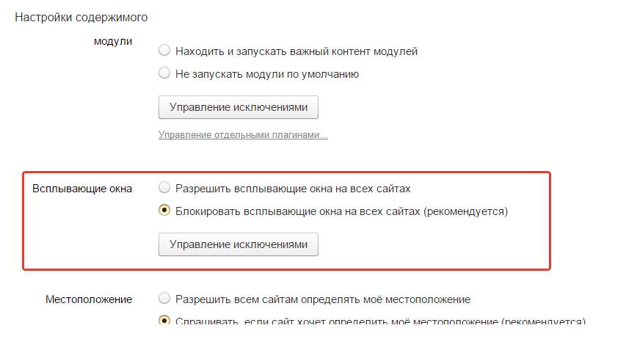Open 'Управление исключениями' button under модули
This screenshot has width=623, height=364.
click(x=238, y=107)
